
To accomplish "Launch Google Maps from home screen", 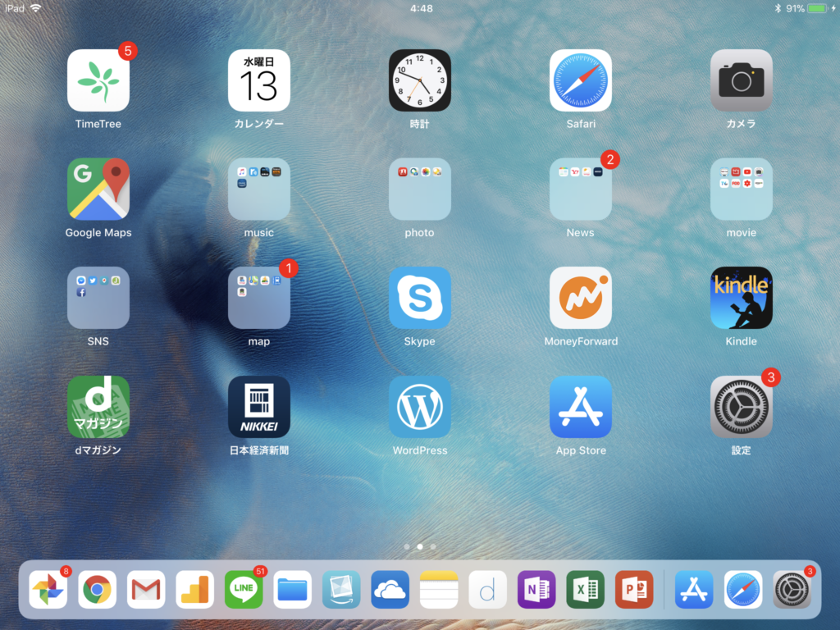I will tap(98, 189).
